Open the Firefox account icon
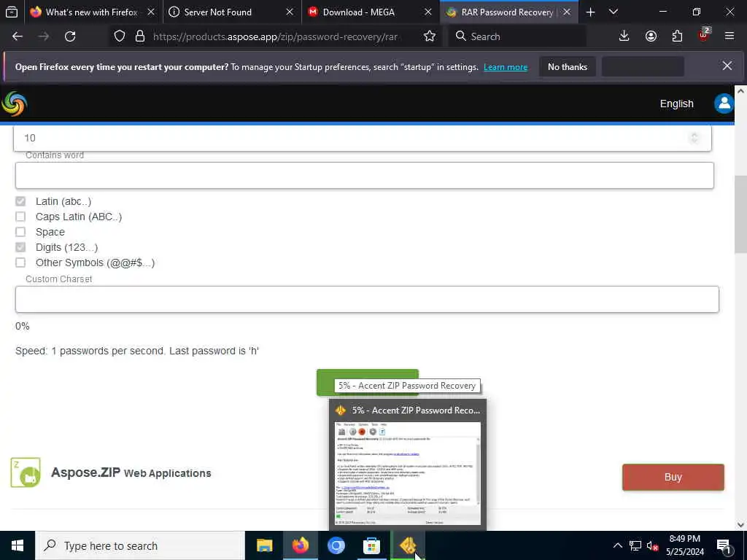 (651, 36)
